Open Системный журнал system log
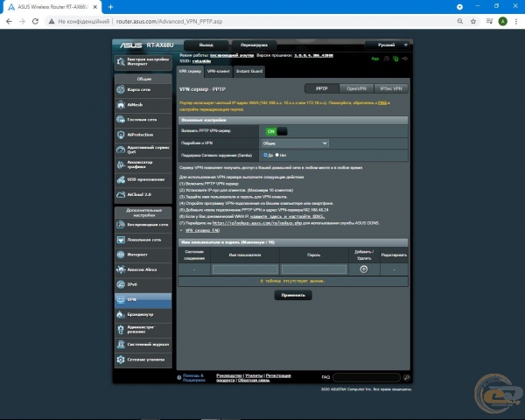Screen dimensions: 525x420 (143, 344)
